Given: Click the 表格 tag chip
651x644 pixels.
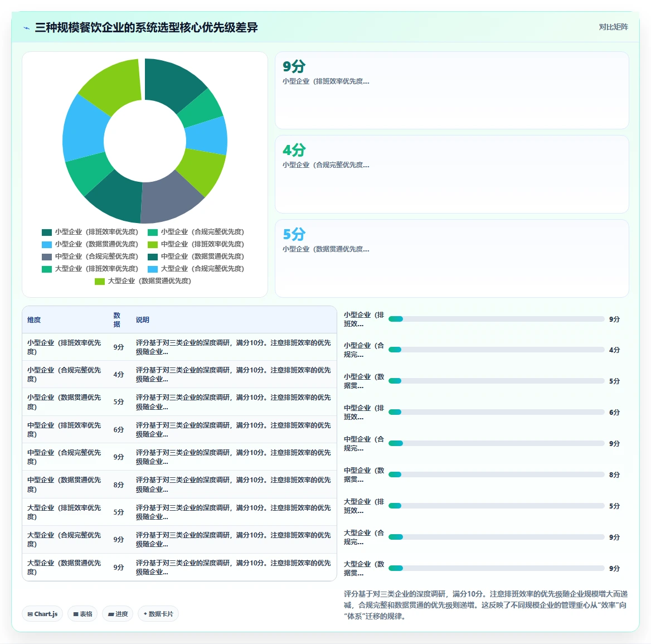Looking at the screenshot, I should (x=82, y=614).
